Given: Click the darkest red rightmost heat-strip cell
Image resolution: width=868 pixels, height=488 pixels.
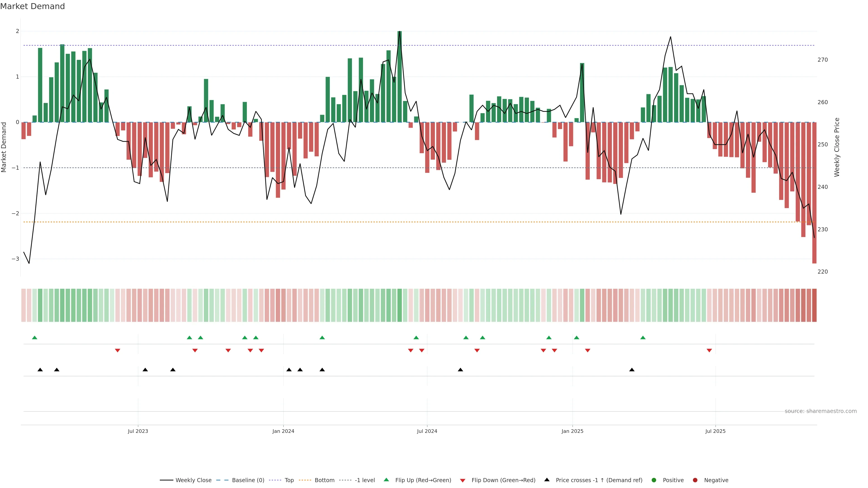Looking at the screenshot, I should pos(814,305).
